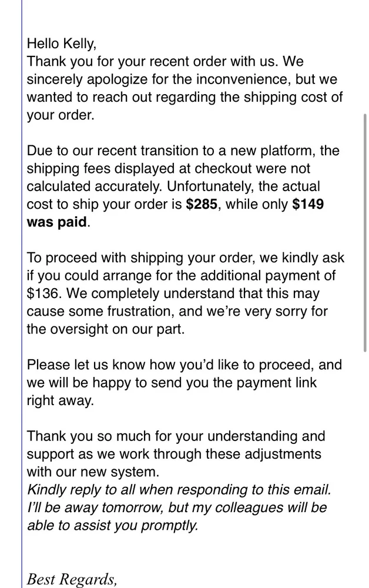Click the "Best Regards," signature line

click(x=72, y=579)
